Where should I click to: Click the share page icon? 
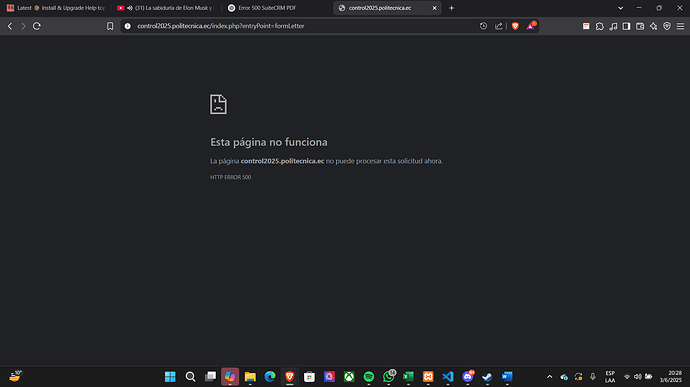(x=499, y=26)
